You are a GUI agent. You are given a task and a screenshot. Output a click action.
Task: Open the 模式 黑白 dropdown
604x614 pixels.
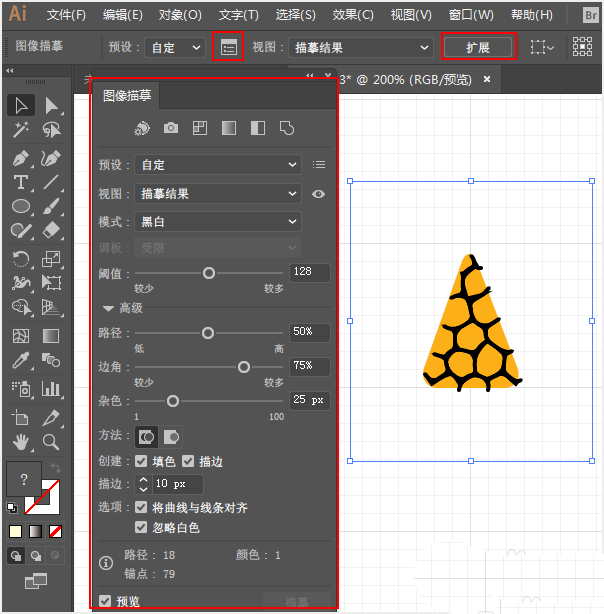pos(218,222)
